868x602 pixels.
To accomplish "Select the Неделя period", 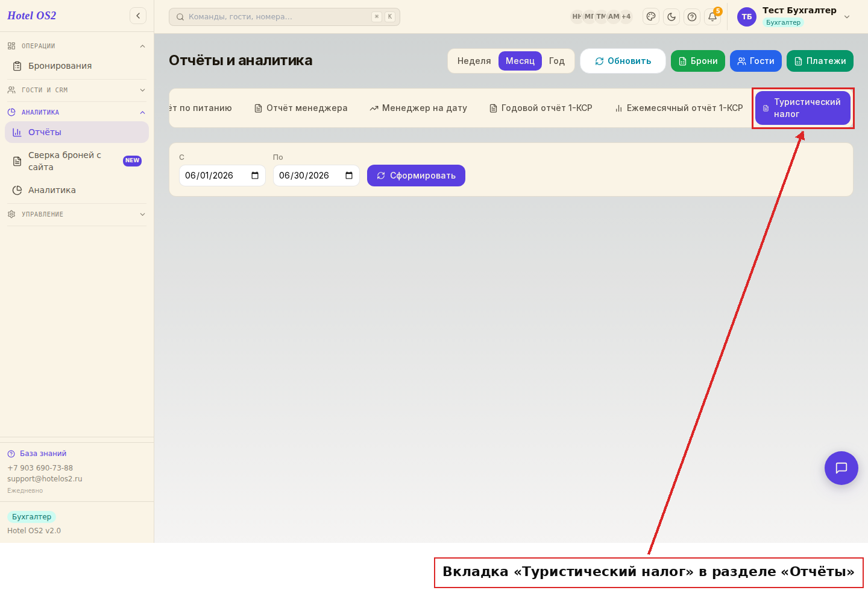I will click(474, 61).
